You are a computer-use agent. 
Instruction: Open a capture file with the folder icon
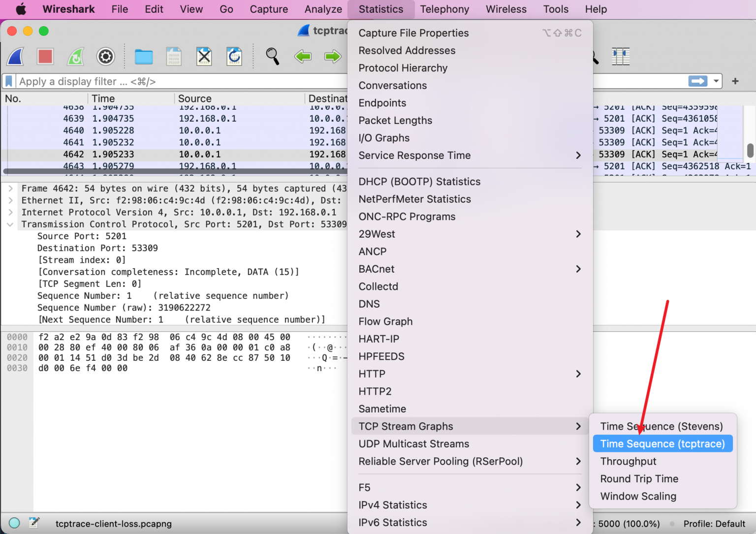pyautogui.click(x=143, y=57)
